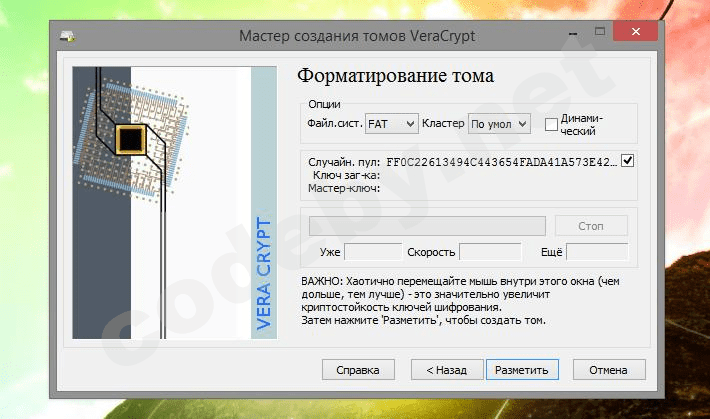Click the Уже field
710x419 pixels.
click(x=373, y=252)
